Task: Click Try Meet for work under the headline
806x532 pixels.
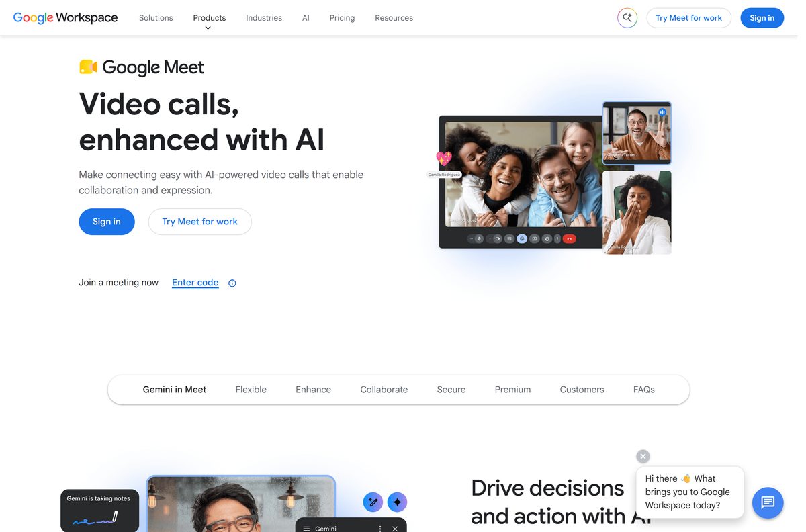Action: pos(199,222)
